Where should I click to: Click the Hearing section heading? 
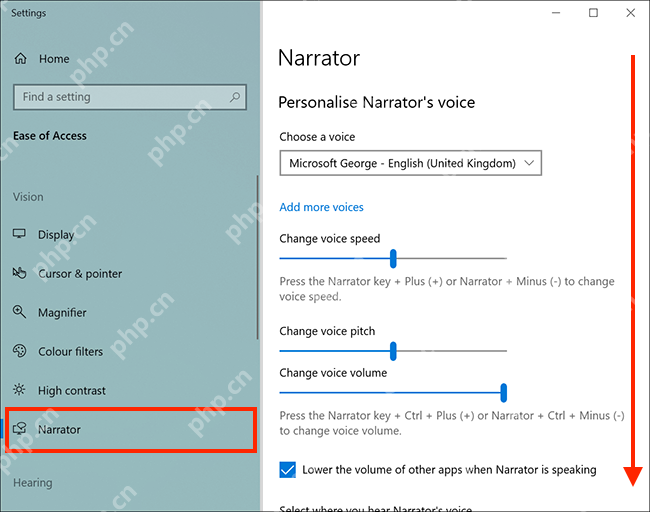coord(33,483)
